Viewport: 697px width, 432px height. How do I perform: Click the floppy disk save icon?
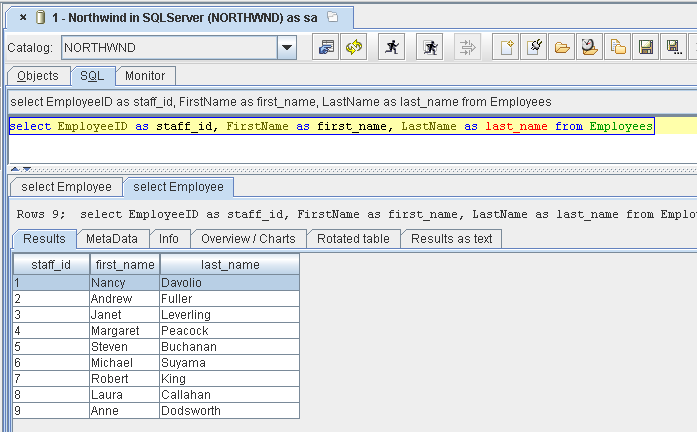click(x=645, y=47)
